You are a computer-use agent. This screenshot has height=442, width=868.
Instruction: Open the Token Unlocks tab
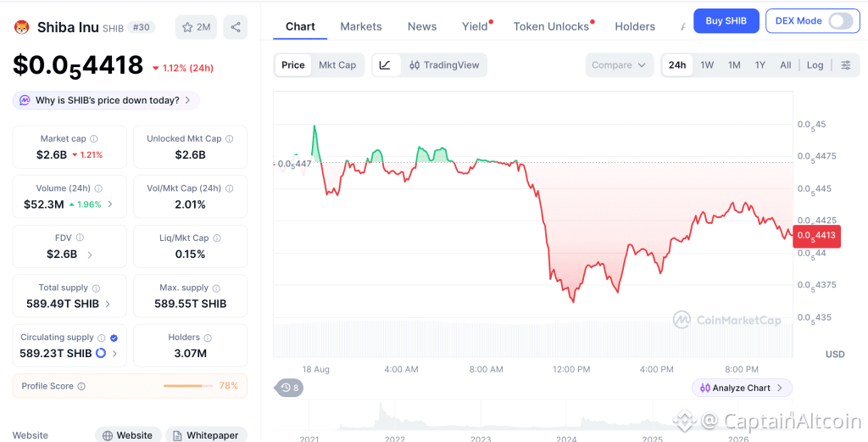click(x=552, y=26)
